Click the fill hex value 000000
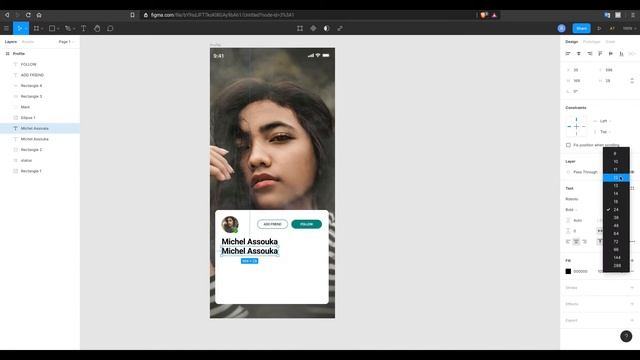Image resolution: width=640 pixels, height=360 pixels. click(x=580, y=271)
